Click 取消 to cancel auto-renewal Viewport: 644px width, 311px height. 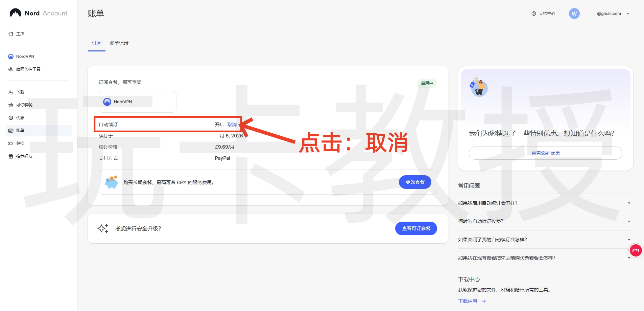[232, 124]
